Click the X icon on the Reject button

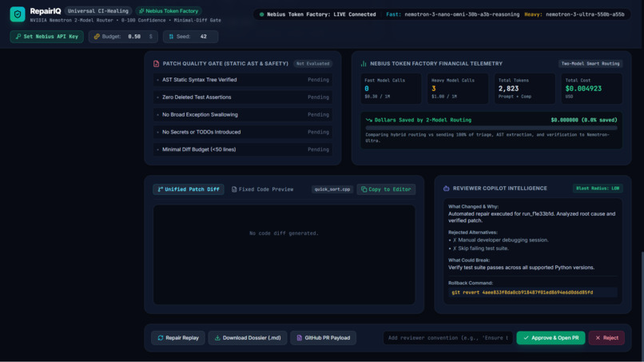click(598, 338)
